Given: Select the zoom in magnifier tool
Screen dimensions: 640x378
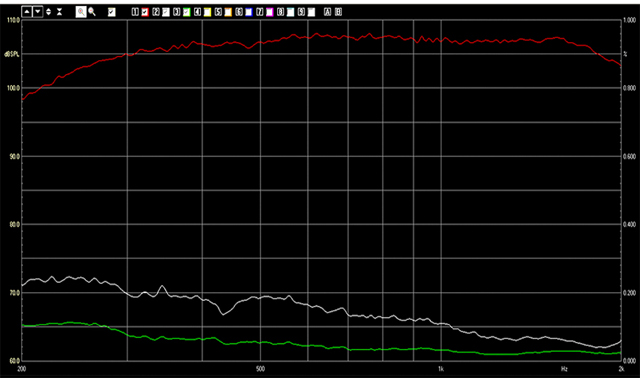Looking at the screenshot, I should click(81, 12).
